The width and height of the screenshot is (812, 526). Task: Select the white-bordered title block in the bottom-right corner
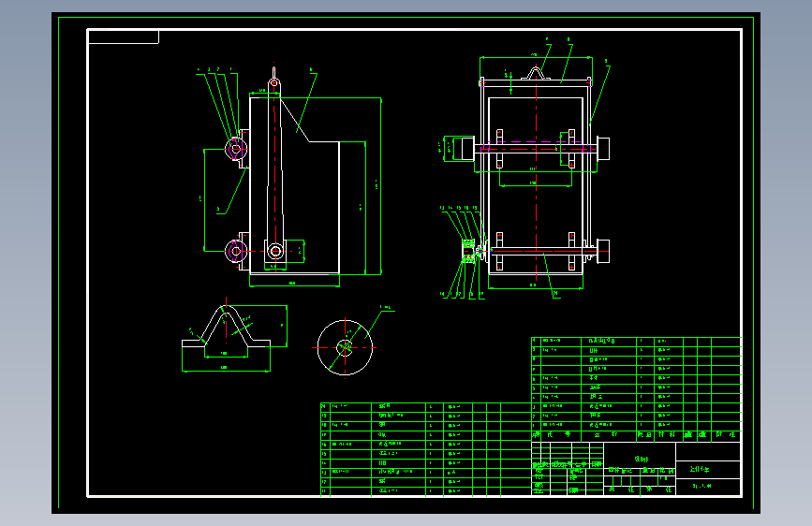pos(637,469)
